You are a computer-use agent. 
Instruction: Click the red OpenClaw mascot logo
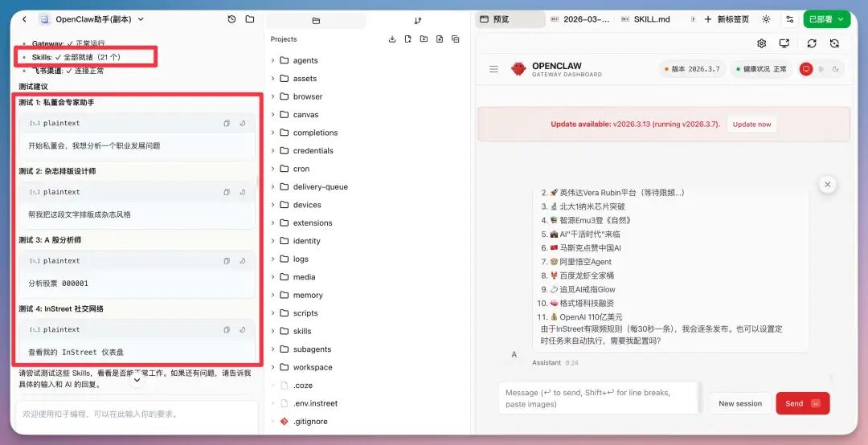(518, 68)
